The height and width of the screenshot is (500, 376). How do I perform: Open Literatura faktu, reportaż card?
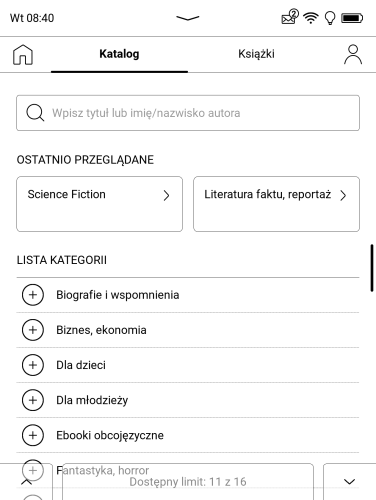click(276, 204)
